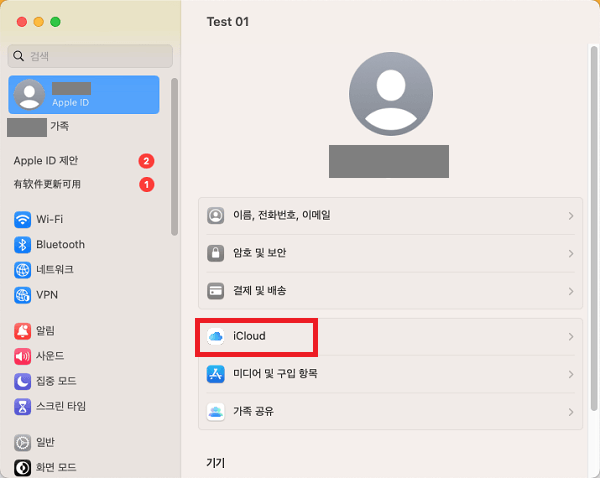Focus the 검색 search field

(90, 56)
